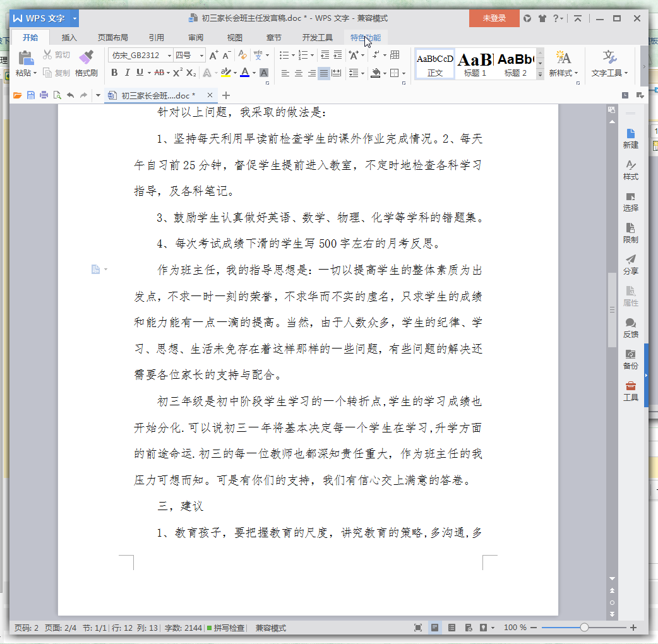
Task: Switch to the 引用 ribbon tab
Action: click(157, 38)
